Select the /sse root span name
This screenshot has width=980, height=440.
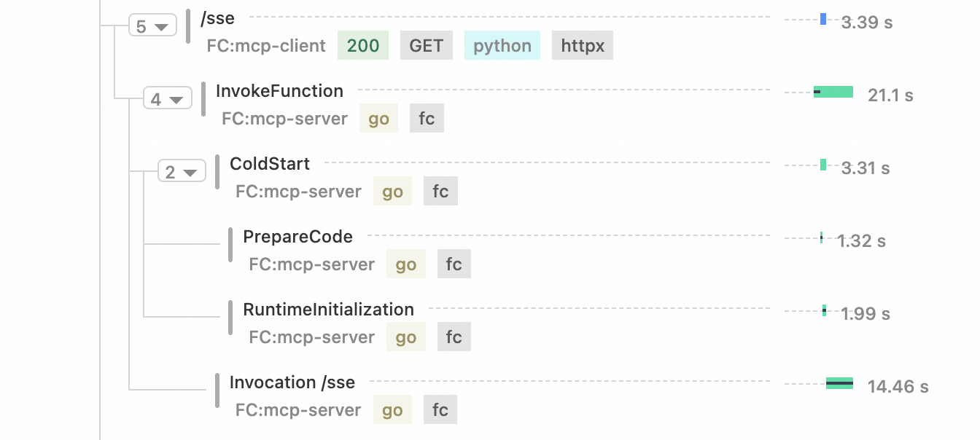click(217, 18)
